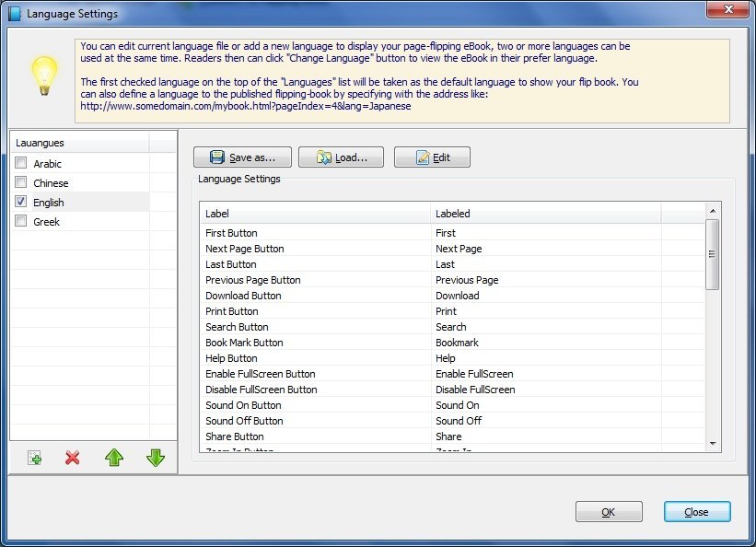Click the disk icon on Save as button

point(215,157)
